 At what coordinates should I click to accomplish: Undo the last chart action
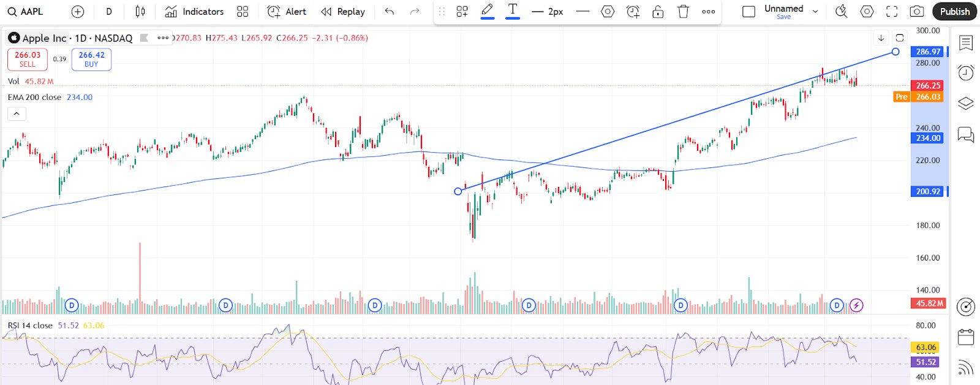point(390,12)
